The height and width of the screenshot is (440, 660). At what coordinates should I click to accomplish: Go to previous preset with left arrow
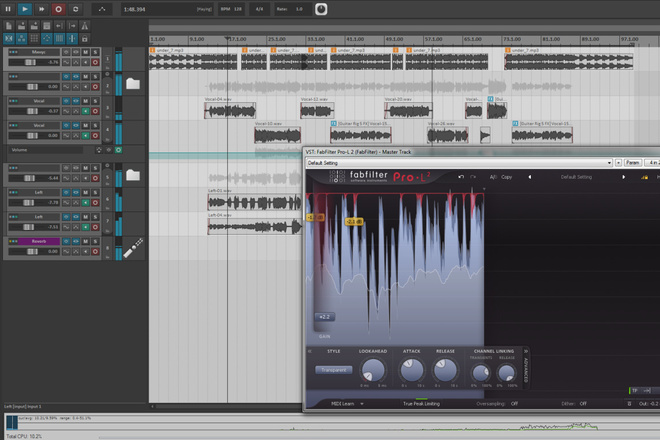pyautogui.click(x=530, y=177)
